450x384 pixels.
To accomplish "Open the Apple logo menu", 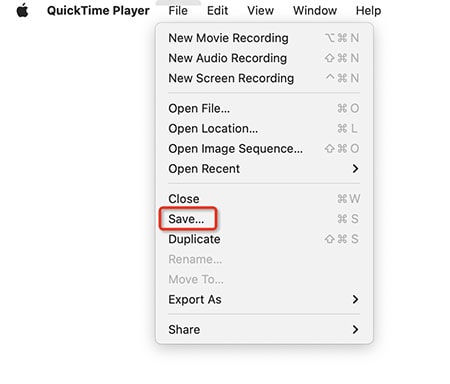I will click(22, 11).
